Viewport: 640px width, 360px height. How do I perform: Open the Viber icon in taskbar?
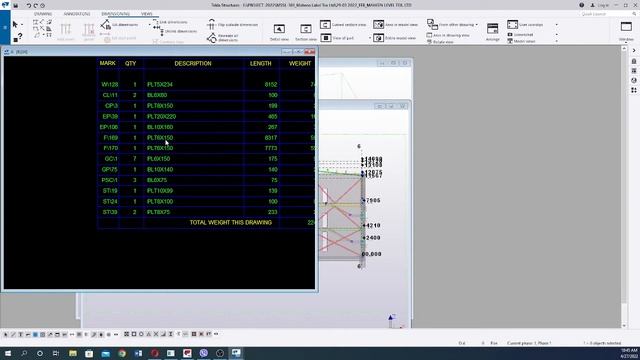(203, 353)
